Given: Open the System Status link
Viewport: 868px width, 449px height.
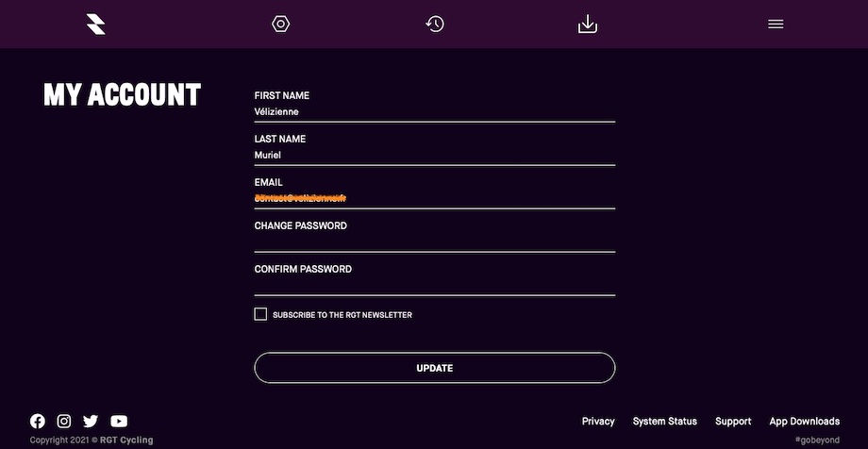Looking at the screenshot, I should tap(665, 422).
